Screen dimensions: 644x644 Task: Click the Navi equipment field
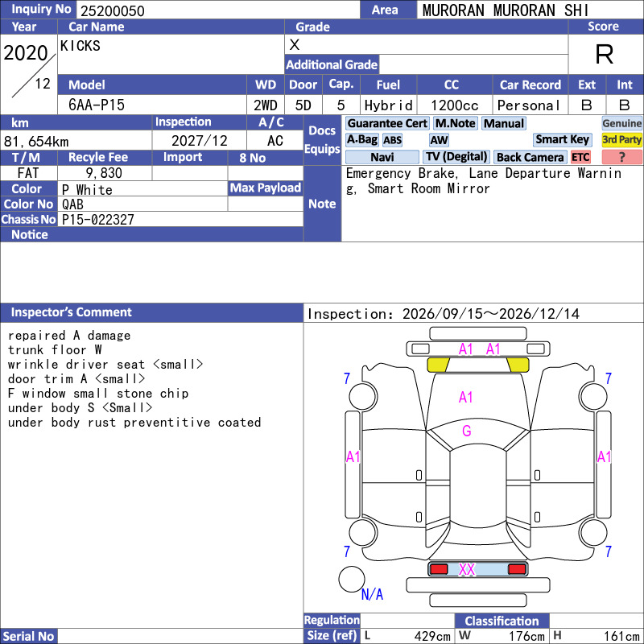click(382, 157)
